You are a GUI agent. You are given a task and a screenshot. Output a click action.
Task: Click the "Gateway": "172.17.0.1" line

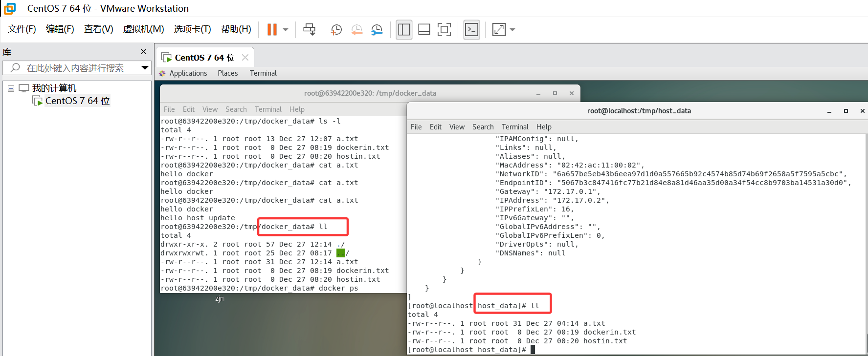548,191
